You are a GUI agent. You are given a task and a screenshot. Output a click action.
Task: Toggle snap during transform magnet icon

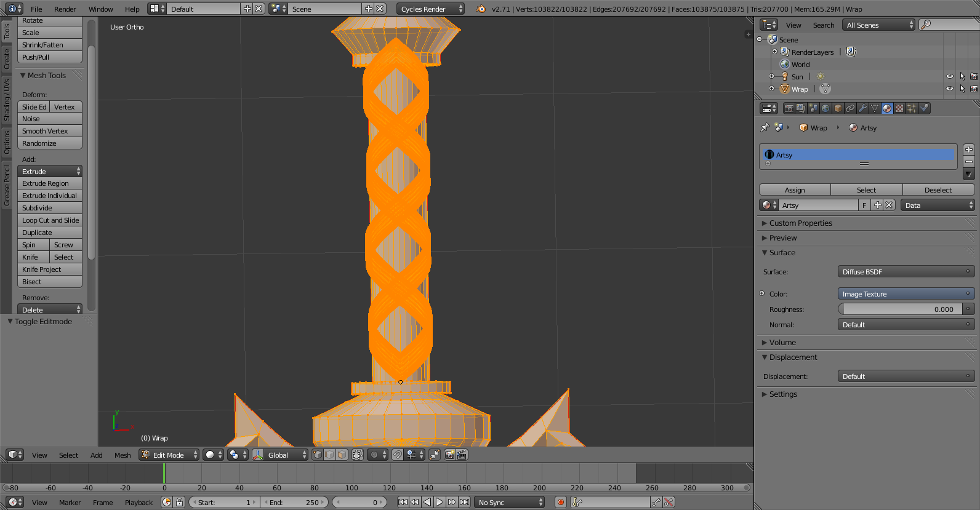tap(398, 455)
